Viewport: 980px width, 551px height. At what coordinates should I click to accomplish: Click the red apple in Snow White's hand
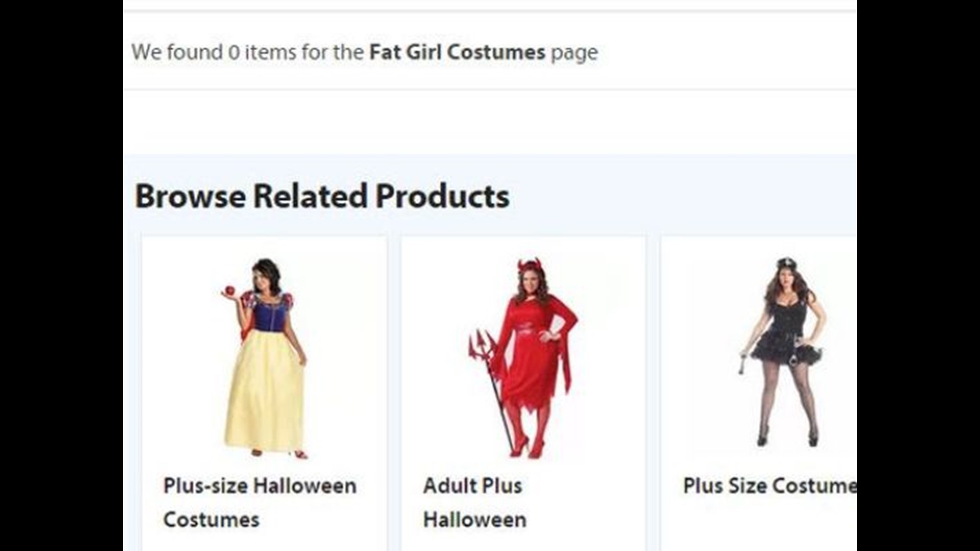click(x=230, y=290)
